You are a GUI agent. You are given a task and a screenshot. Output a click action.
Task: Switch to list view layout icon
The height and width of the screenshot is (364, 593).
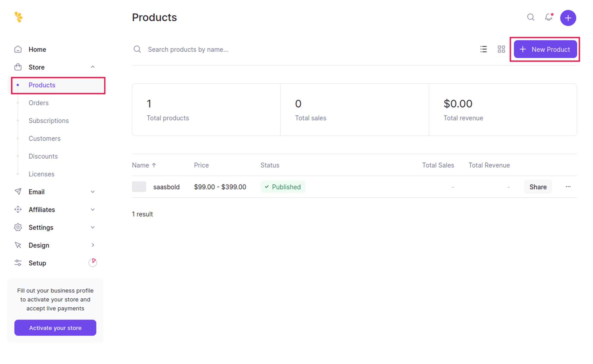point(483,49)
